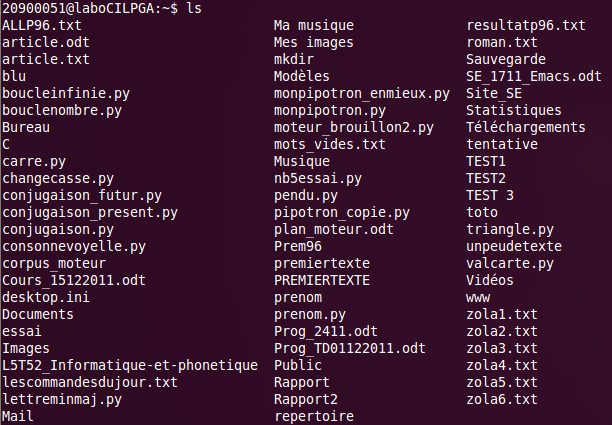Click the boucleinfinie.py filename
612x425 pixels.
[x=66, y=94]
